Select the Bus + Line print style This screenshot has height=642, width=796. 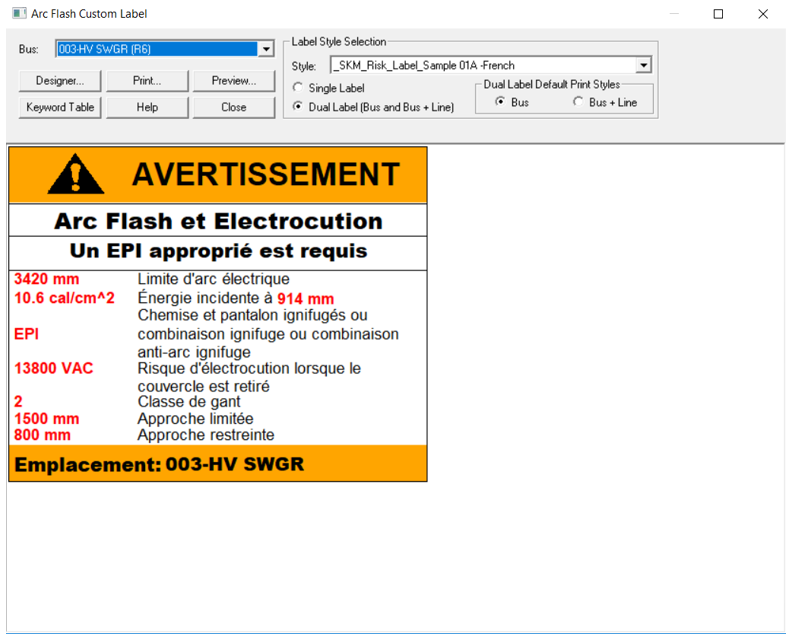578,102
